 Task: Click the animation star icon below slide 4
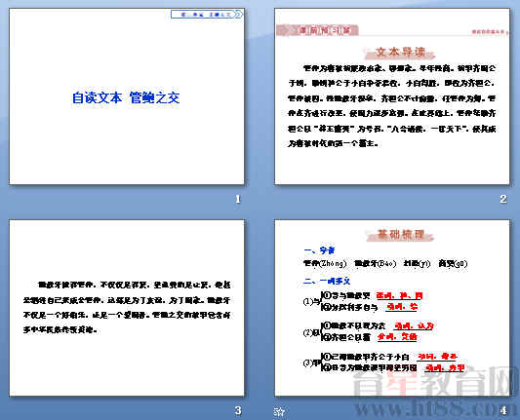(x=280, y=411)
